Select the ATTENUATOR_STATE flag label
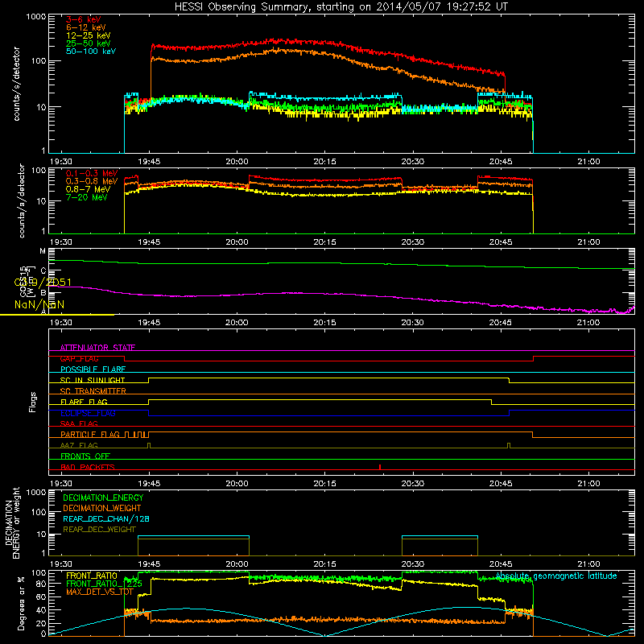The image size is (644, 644). point(97,348)
